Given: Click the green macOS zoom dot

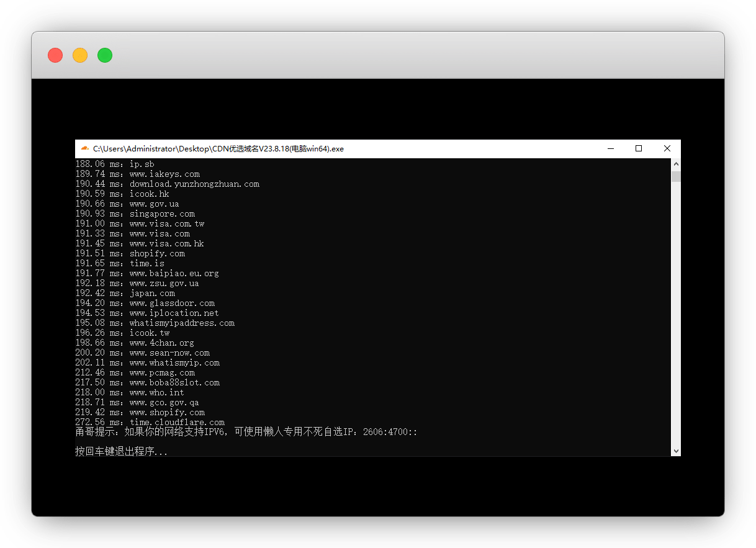Looking at the screenshot, I should click(x=105, y=55).
